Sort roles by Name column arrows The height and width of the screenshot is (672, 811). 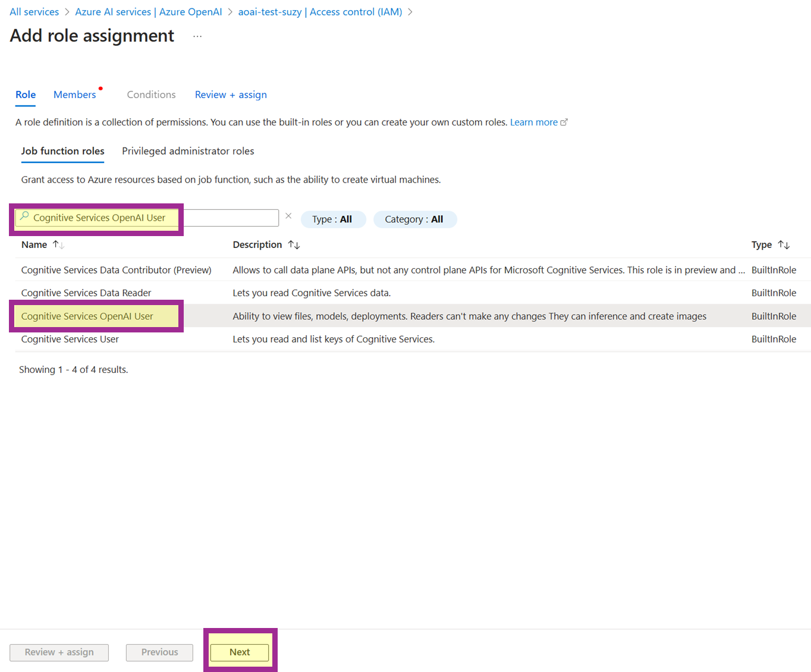click(x=58, y=244)
